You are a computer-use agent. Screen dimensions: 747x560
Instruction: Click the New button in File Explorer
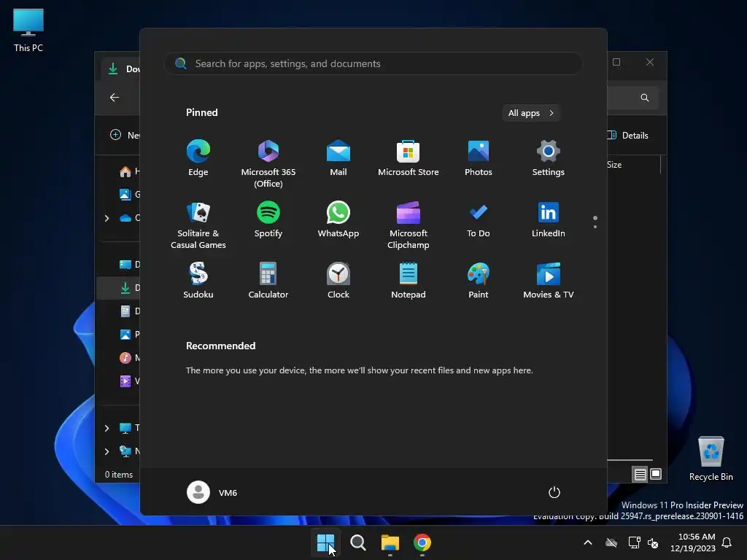pyautogui.click(x=124, y=135)
